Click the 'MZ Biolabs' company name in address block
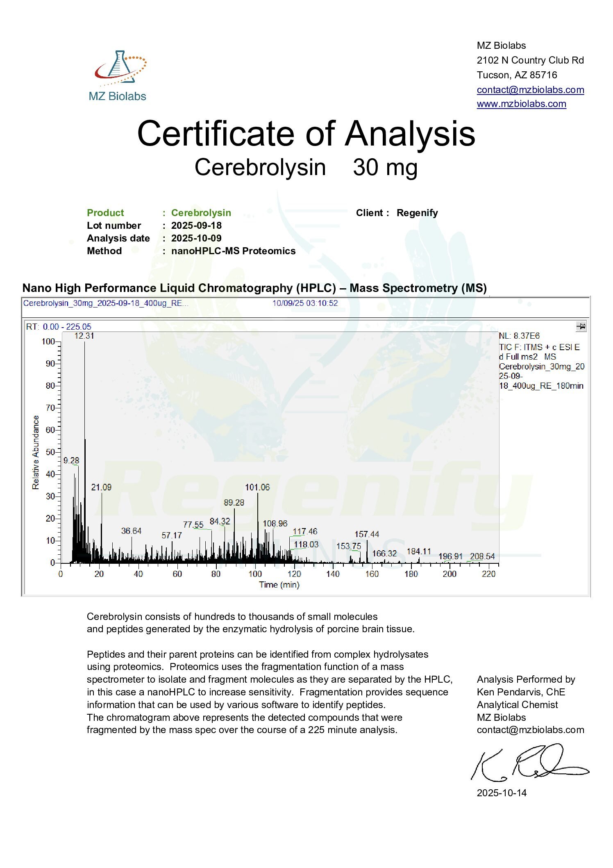Image resolution: width=613 pixels, height=868 pixels. (x=501, y=46)
